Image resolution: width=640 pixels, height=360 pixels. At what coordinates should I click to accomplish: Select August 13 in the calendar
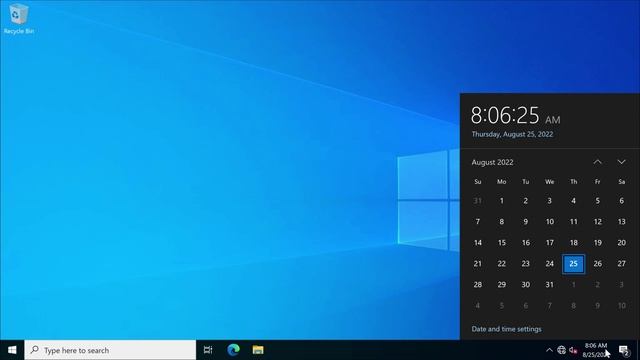click(x=622, y=222)
